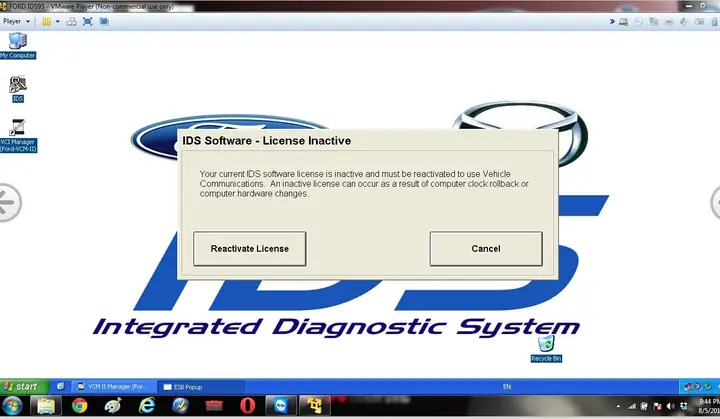Open the Paint palette taskbar icon
This screenshot has width=720, height=419.
(113, 406)
